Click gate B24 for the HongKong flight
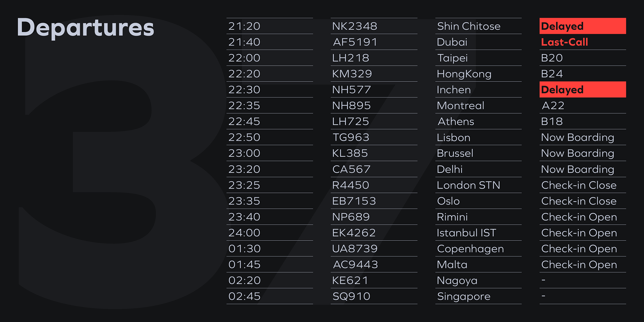Viewport: 644px width, 322px height. (552, 74)
